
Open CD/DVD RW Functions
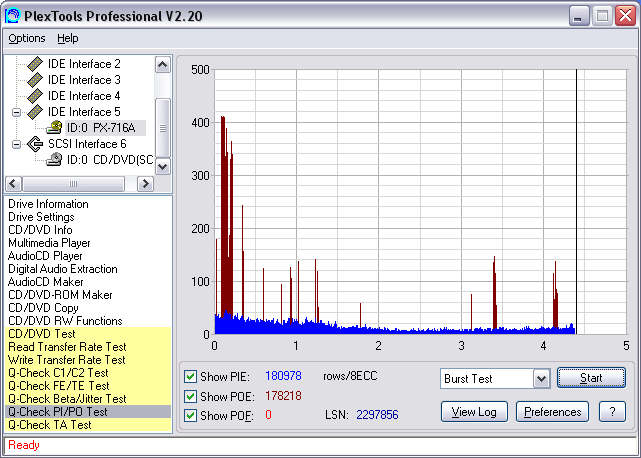(65, 321)
